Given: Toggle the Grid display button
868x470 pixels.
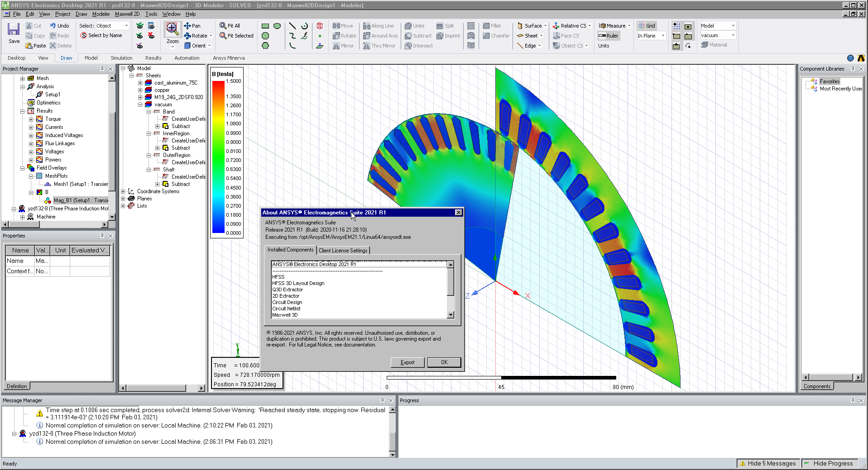Looking at the screenshot, I should point(647,26).
